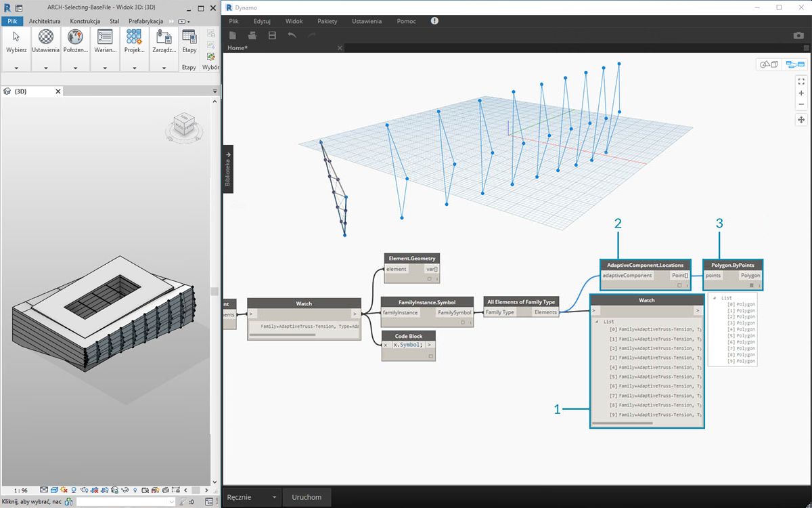This screenshot has height=508, width=812.
Task: Click the Wybierz arrow tool in Revit
Action: tap(16, 37)
